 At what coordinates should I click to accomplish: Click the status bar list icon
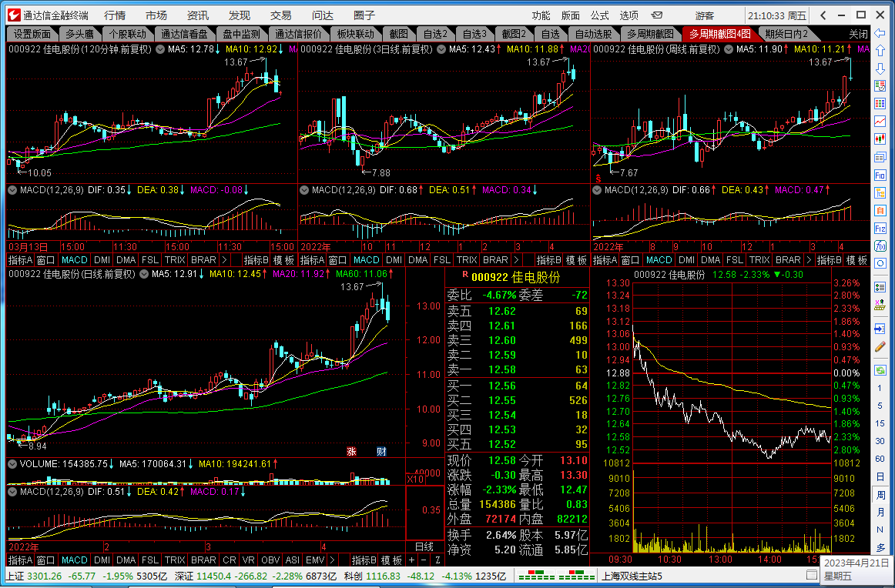pyautogui.click(x=811, y=575)
